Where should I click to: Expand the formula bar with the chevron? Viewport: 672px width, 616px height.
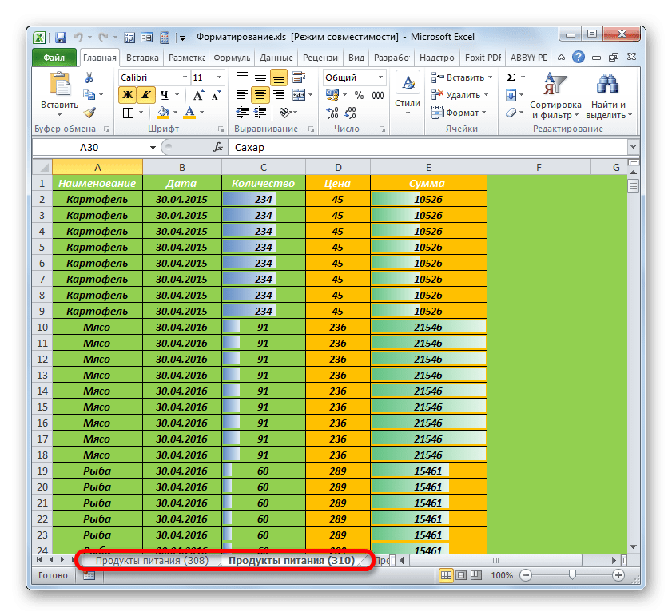[633, 146]
